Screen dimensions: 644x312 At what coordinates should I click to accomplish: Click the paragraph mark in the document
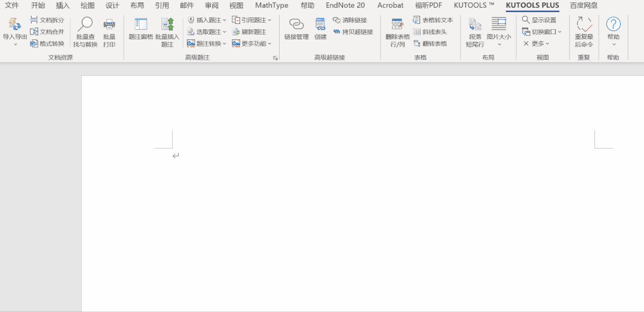[x=176, y=156]
